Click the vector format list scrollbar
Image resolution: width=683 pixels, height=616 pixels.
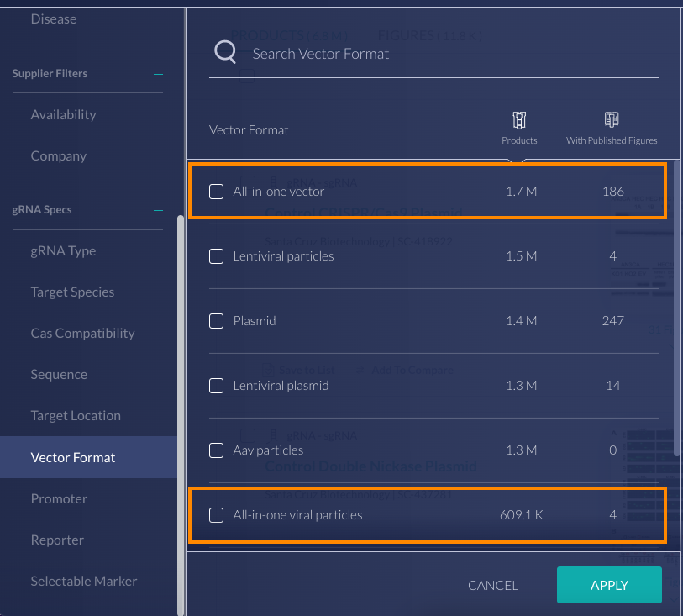point(676,308)
